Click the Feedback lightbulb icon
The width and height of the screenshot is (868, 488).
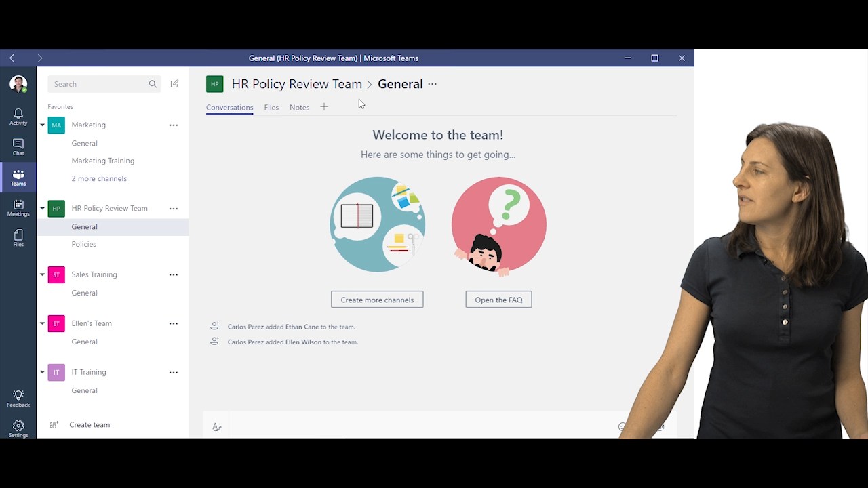point(18,399)
